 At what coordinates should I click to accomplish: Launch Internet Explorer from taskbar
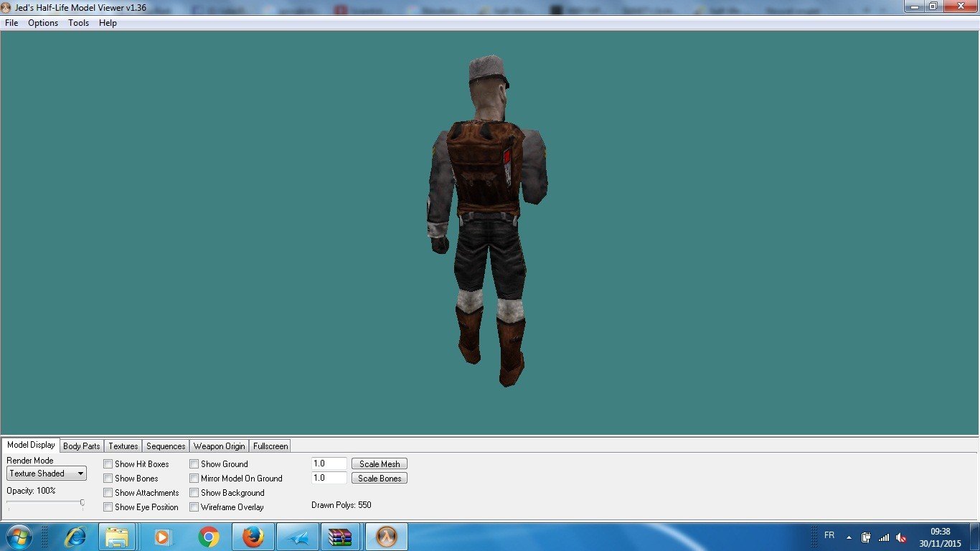(75, 537)
